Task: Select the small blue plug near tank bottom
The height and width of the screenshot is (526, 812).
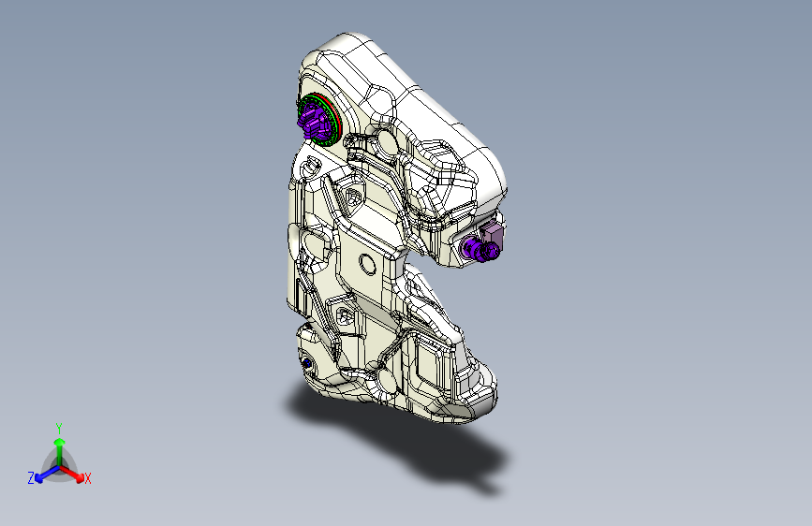Action: point(306,363)
